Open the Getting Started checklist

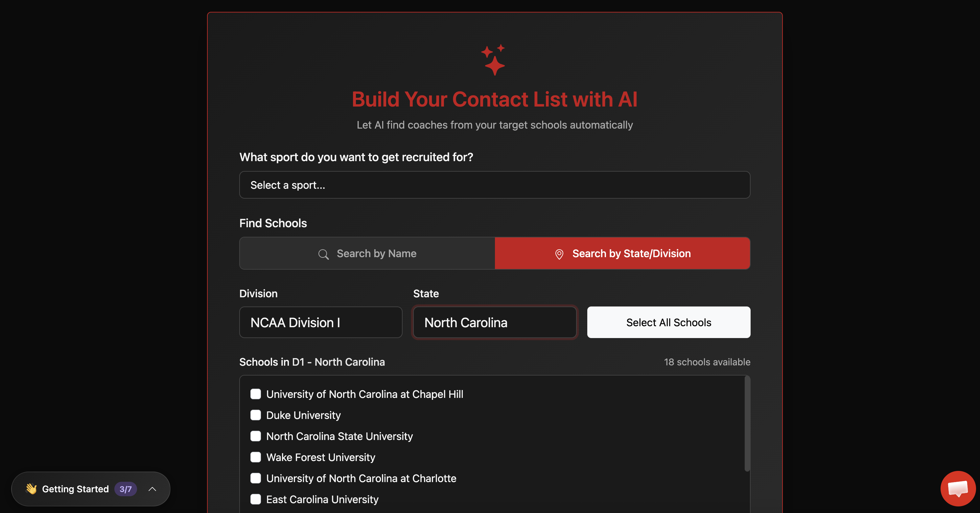pyautogui.click(x=75, y=489)
